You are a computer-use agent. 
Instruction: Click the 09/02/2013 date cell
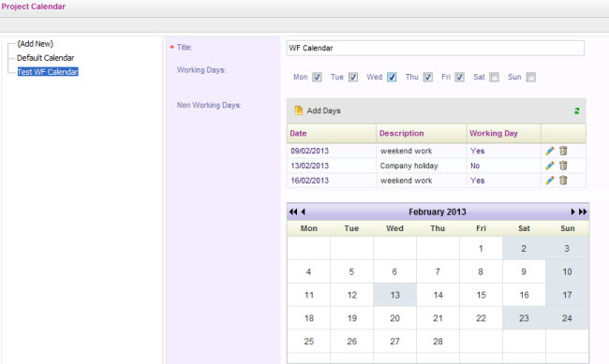point(309,151)
